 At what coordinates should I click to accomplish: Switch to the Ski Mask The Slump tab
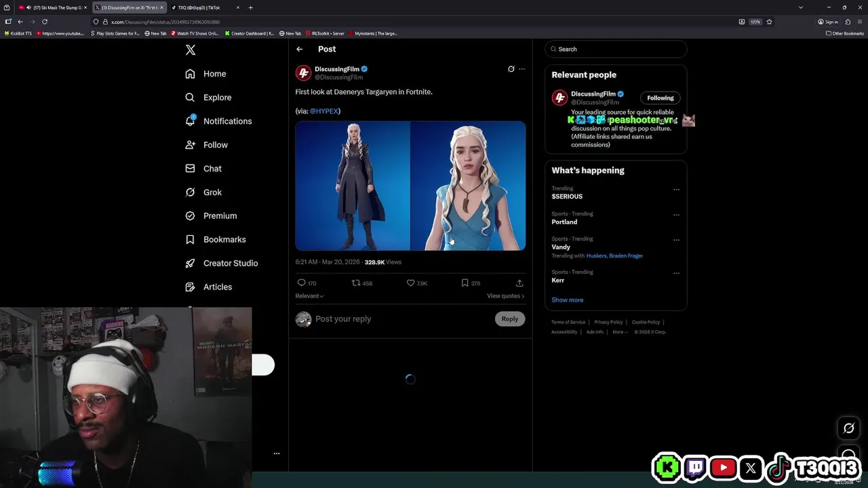(53, 7)
